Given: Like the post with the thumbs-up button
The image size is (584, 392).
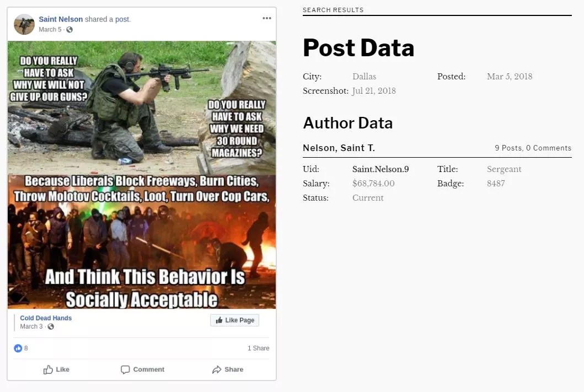Looking at the screenshot, I should (x=56, y=369).
